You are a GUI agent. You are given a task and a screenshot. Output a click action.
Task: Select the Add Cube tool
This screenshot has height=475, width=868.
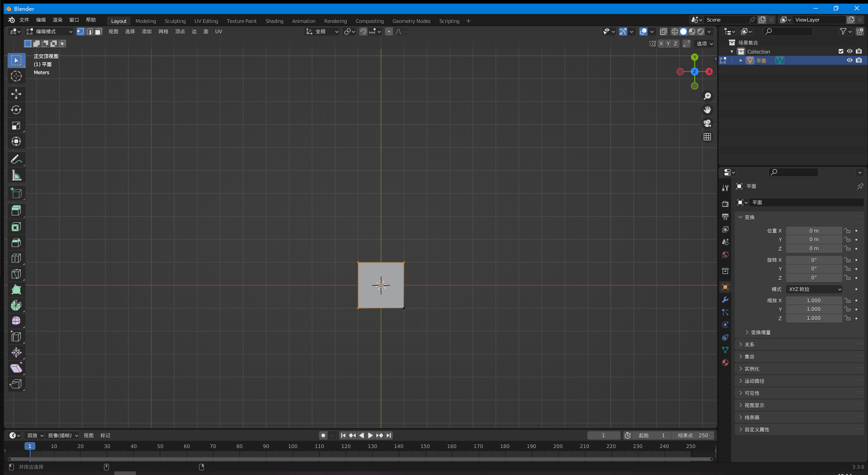coord(16,193)
